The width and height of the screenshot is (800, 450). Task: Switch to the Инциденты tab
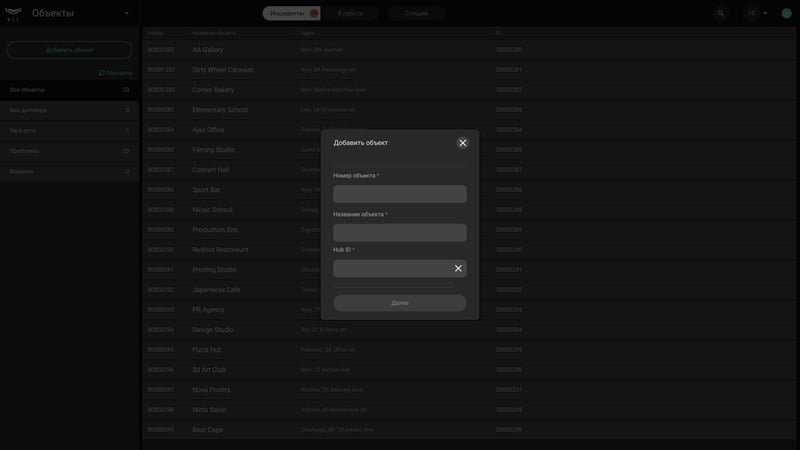(x=291, y=13)
